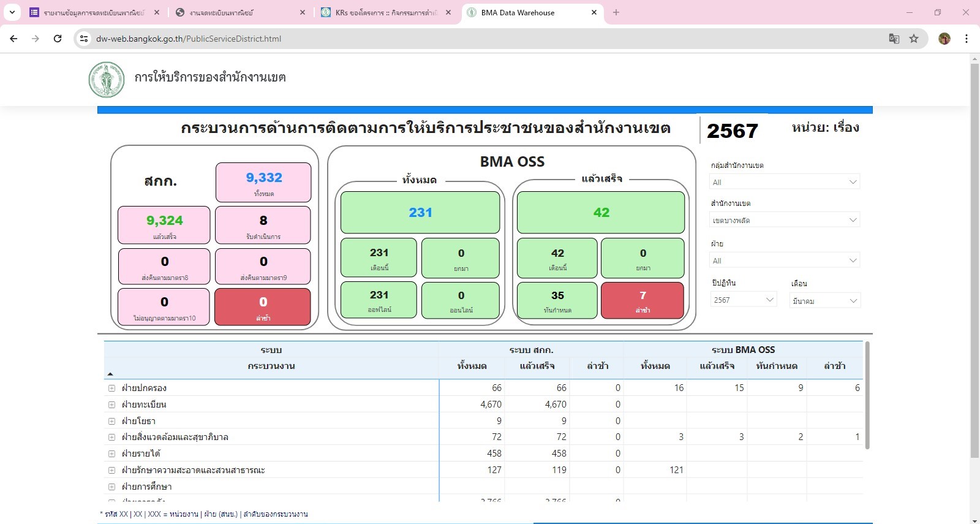
Task: Open the Chrome three-dots menu
Action: [967, 39]
